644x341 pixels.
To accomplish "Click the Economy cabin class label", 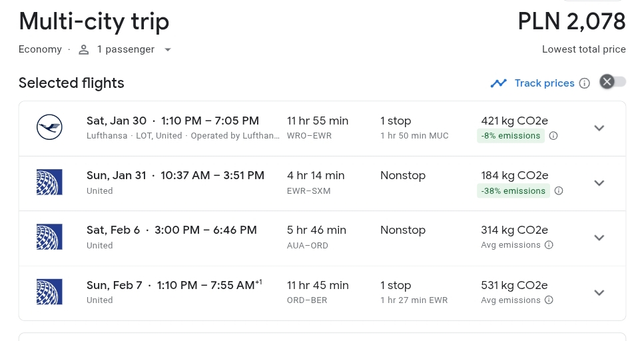I will pos(40,49).
